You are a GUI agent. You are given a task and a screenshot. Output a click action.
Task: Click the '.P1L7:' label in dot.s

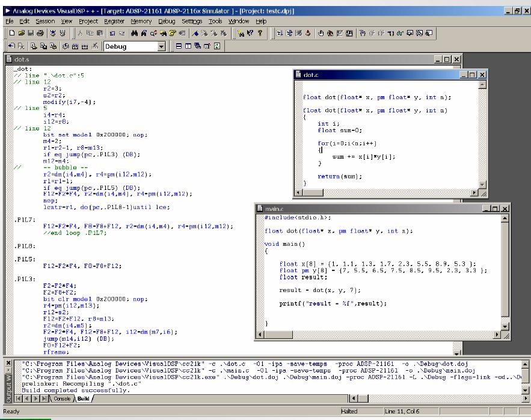click(25, 220)
